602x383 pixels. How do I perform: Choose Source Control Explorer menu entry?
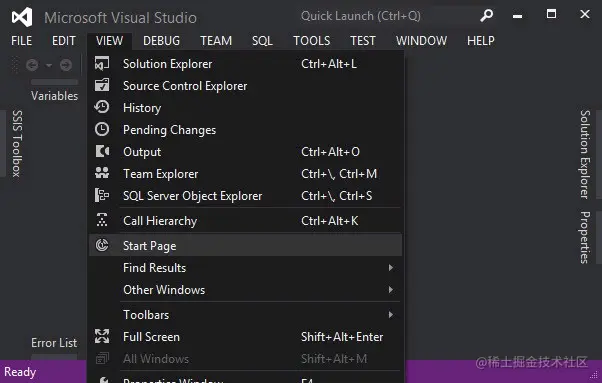click(245, 86)
